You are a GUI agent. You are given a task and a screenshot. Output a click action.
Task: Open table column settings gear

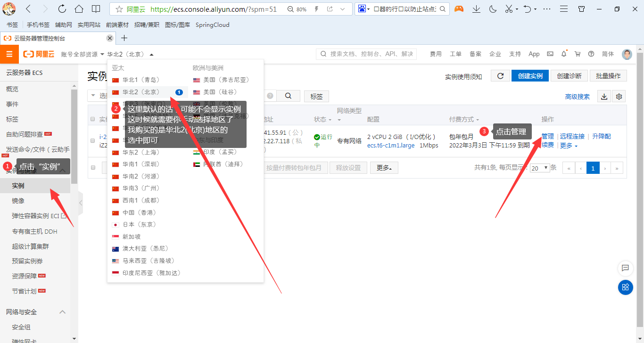619,97
